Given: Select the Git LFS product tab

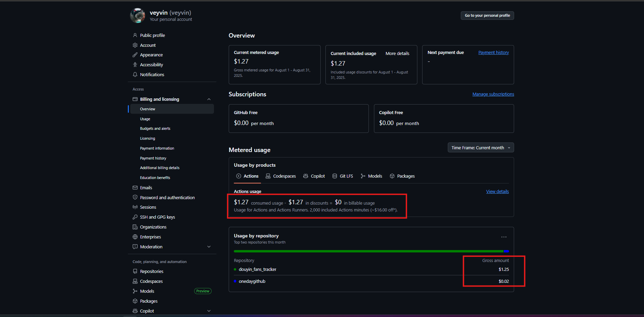Looking at the screenshot, I should coord(343,176).
